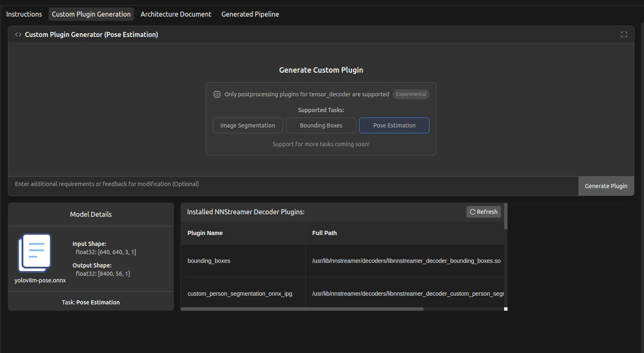Select the bounding_boxes plugin row

342,261
